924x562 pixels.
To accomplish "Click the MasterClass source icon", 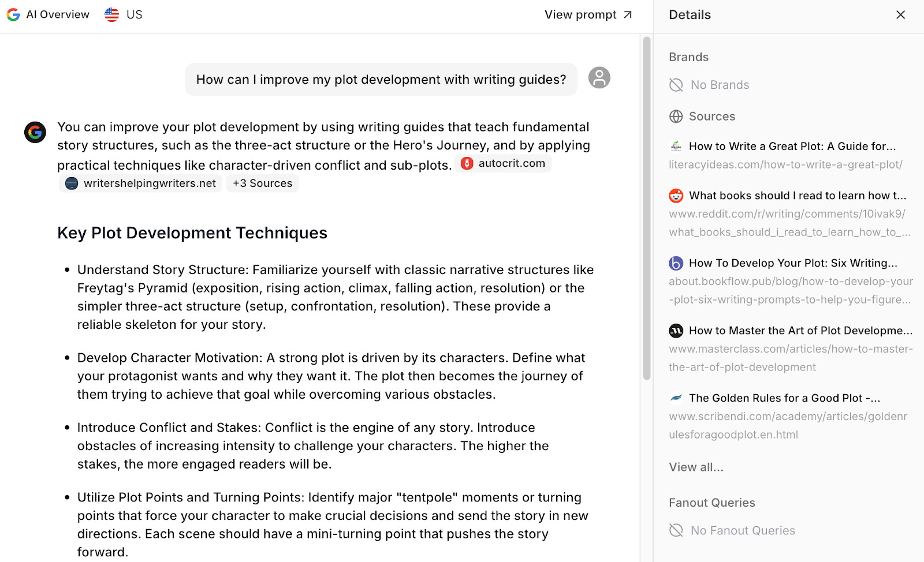I will pos(676,331).
